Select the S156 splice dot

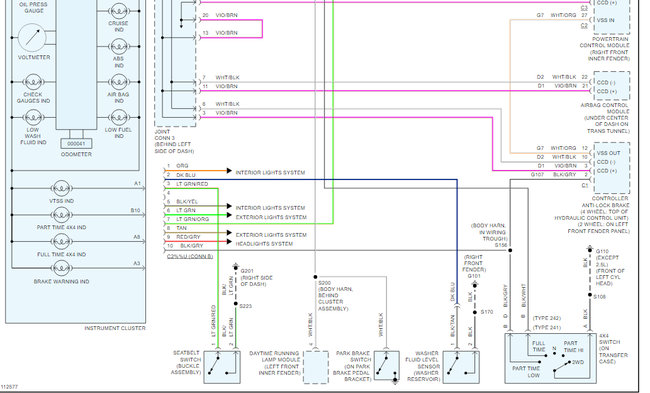(x=510, y=250)
